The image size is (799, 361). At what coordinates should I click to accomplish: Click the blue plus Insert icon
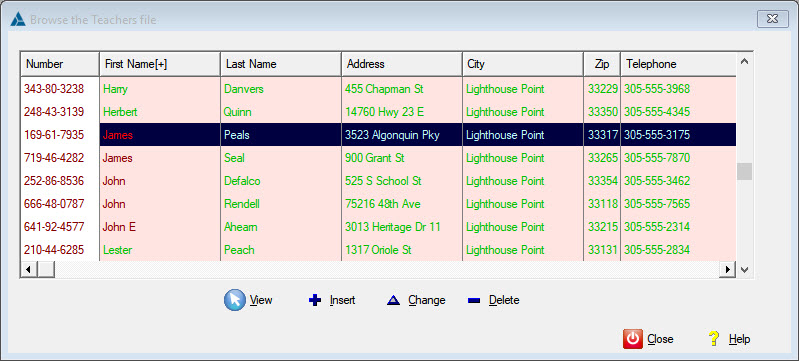tap(315, 300)
